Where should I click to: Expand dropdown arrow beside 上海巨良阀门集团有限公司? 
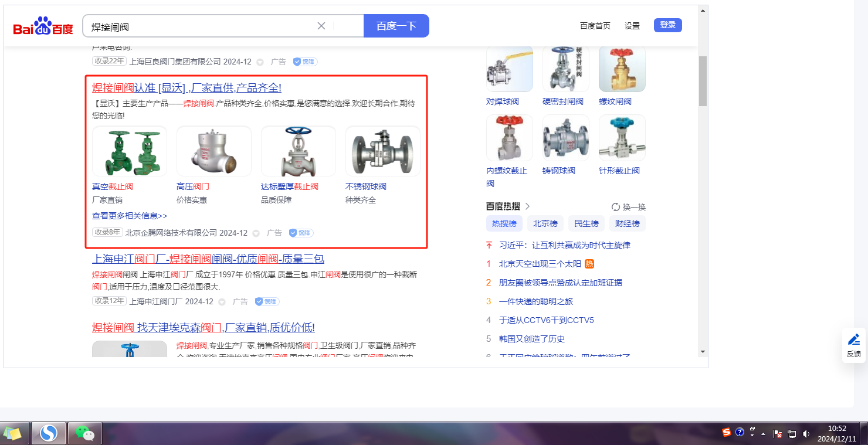[x=260, y=62]
